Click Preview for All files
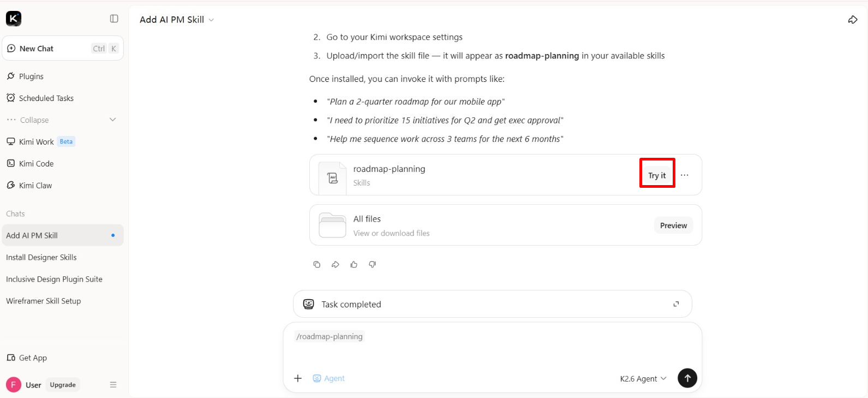The width and height of the screenshot is (868, 398). (x=673, y=225)
